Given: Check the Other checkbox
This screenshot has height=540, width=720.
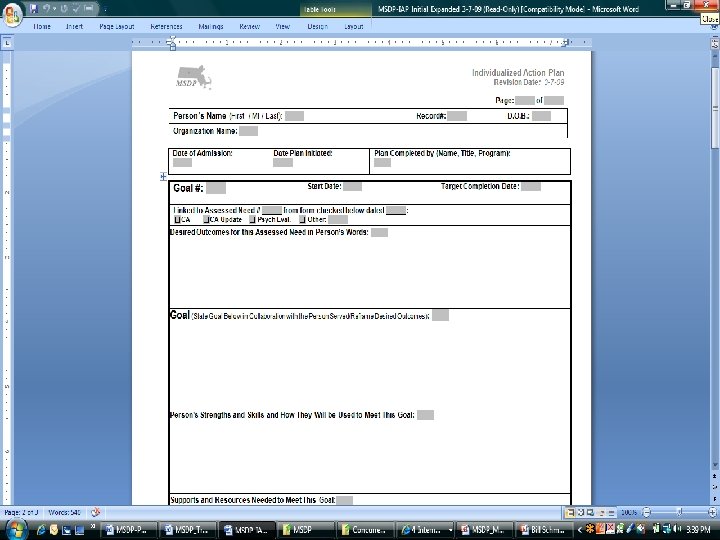Looking at the screenshot, I should pyautogui.click(x=302, y=219).
